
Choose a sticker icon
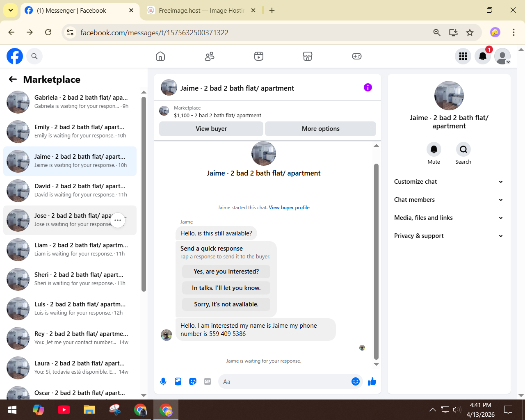coord(193,382)
